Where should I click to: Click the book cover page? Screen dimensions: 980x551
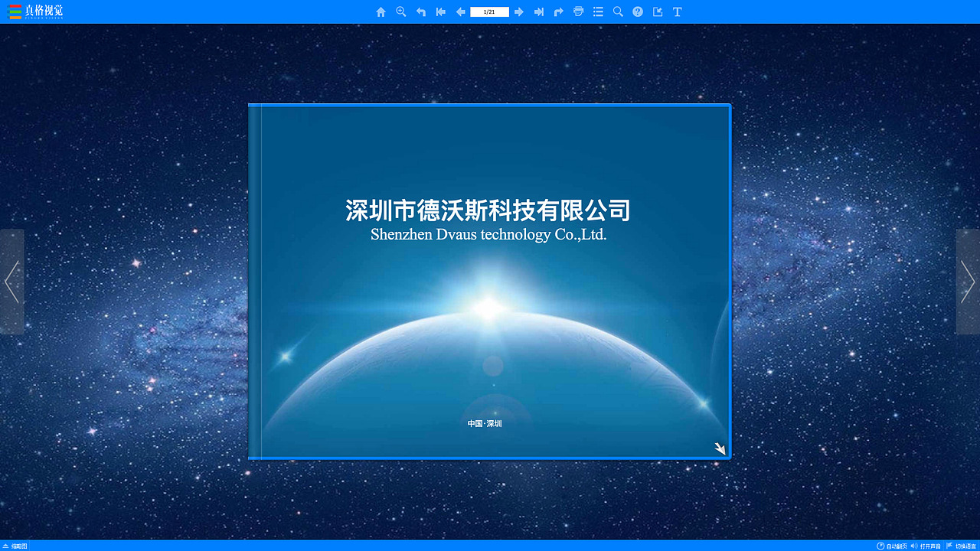coord(490,282)
